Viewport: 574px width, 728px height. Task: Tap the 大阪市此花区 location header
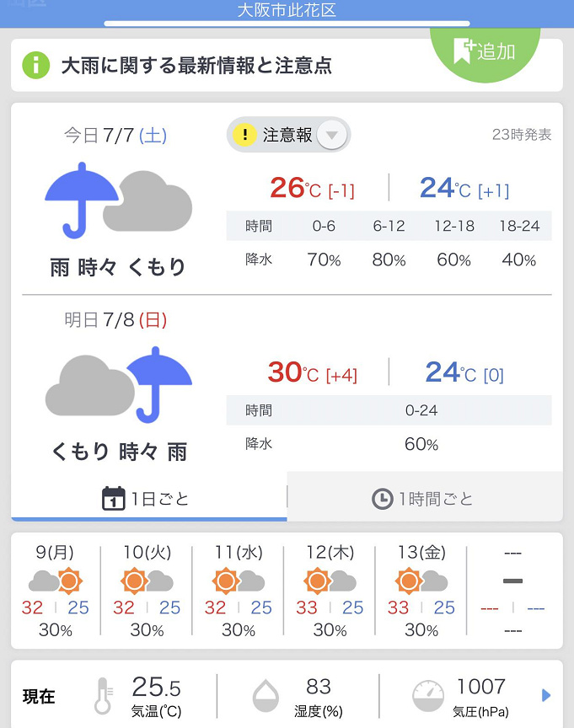[287, 11]
